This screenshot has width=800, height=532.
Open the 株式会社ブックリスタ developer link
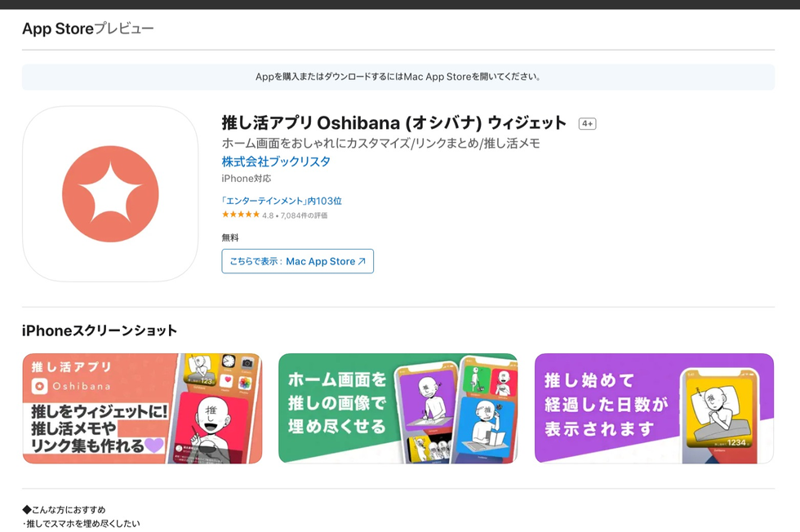click(x=276, y=162)
